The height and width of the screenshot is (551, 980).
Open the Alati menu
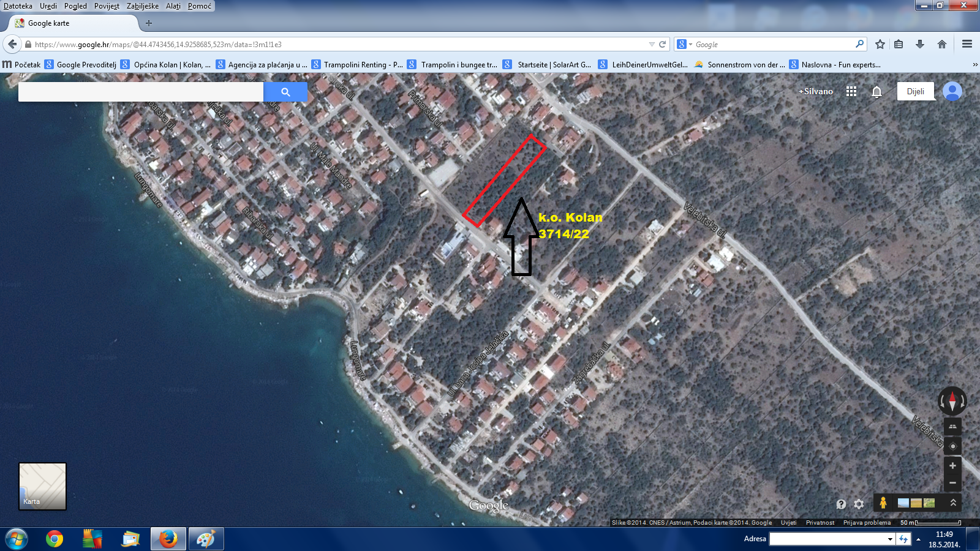pyautogui.click(x=173, y=6)
